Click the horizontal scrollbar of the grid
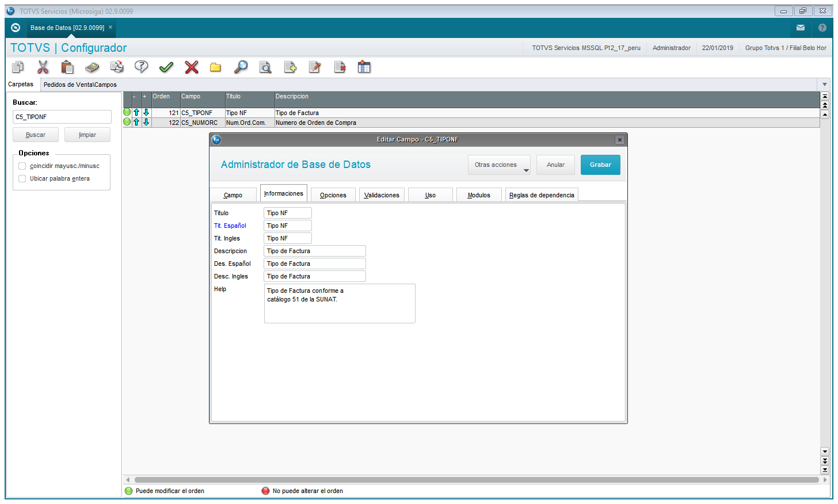Viewport: 838px width, 504px height. click(476, 479)
